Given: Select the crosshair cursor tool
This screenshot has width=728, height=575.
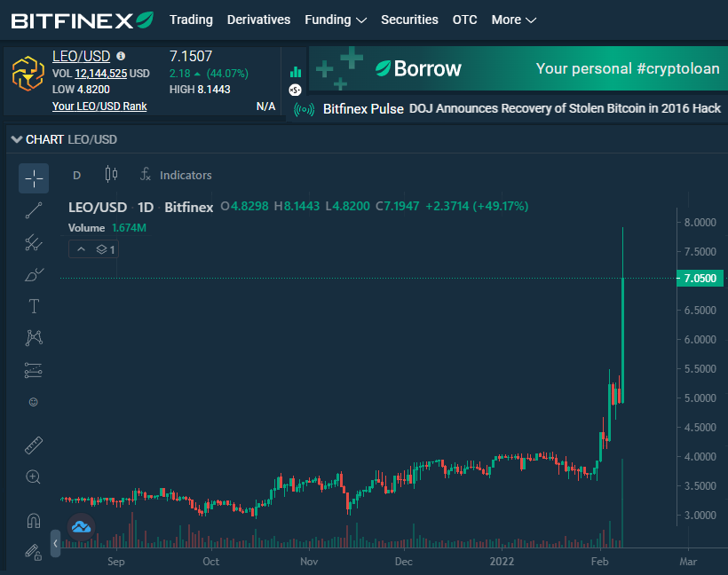Looking at the screenshot, I should coord(34,178).
